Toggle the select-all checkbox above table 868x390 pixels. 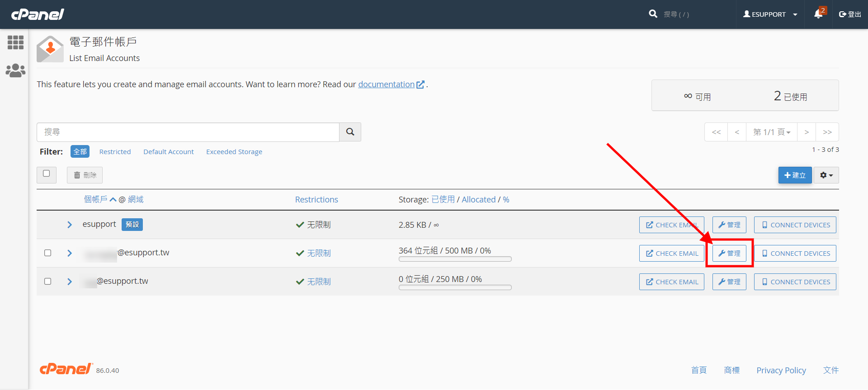47,174
